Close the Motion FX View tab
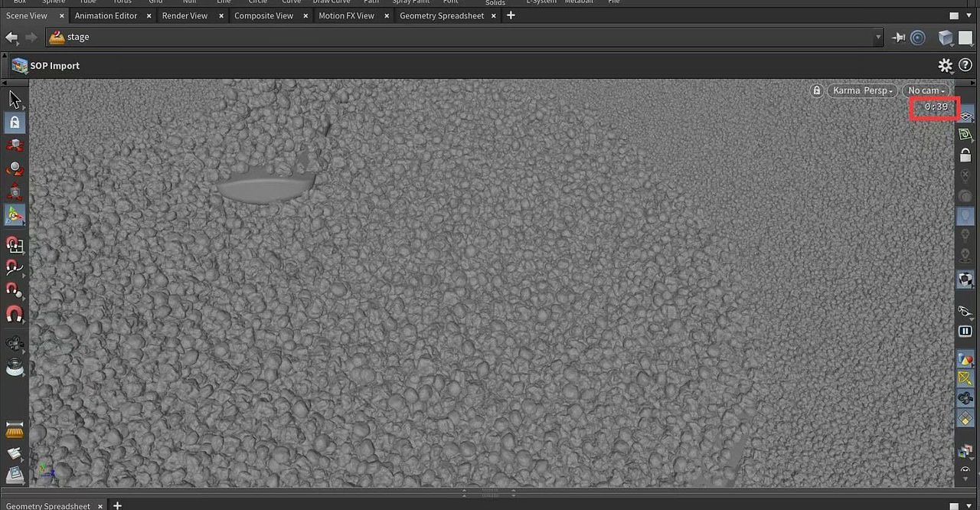 pos(386,15)
